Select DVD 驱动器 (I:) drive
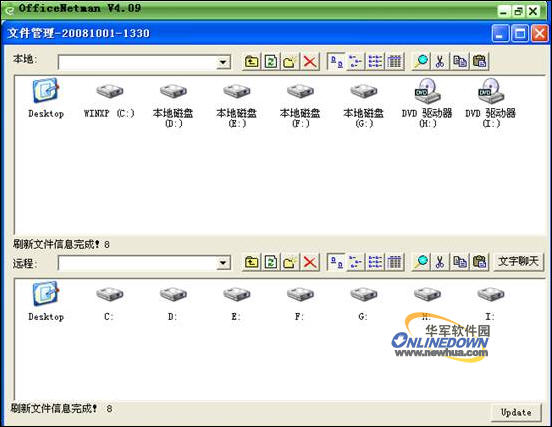This screenshot has width=552, height=427. coord(490,103)
